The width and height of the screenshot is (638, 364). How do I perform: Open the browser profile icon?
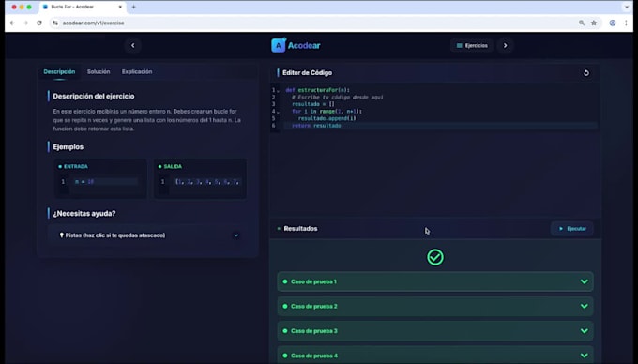(x=613, y=23)
